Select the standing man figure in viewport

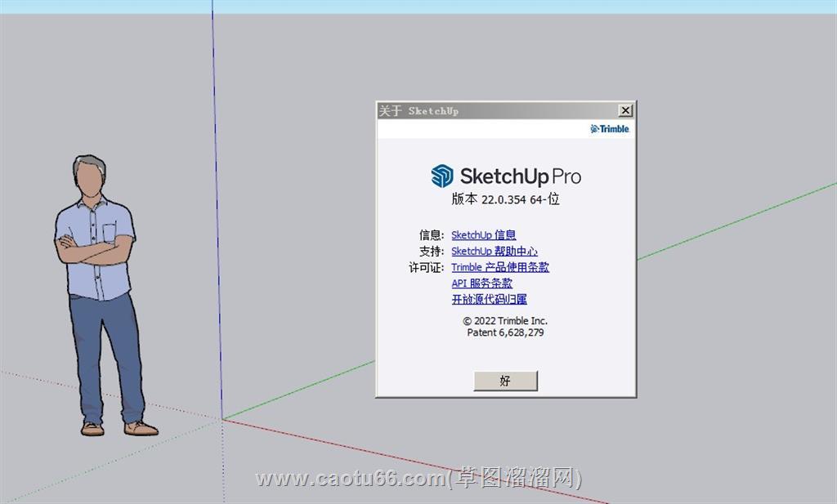101,295
